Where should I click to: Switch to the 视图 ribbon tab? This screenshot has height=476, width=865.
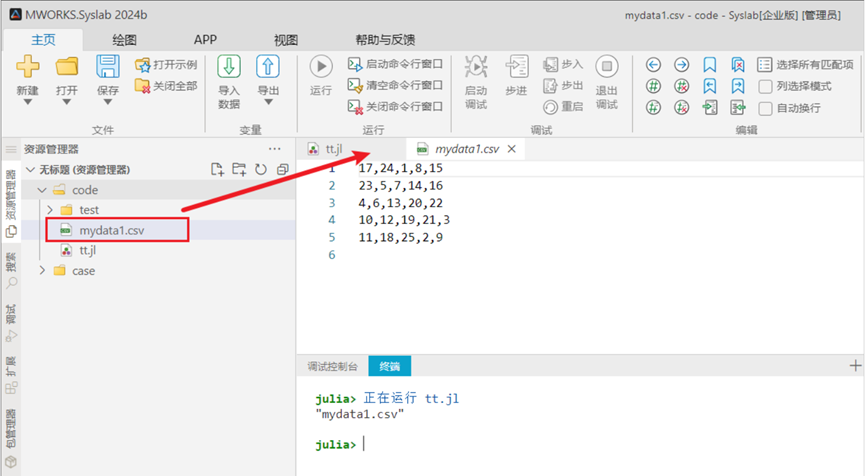click(286, 40)
